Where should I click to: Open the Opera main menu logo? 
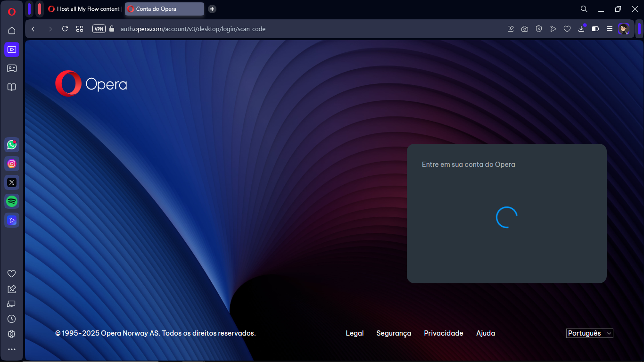pos(12,12)
